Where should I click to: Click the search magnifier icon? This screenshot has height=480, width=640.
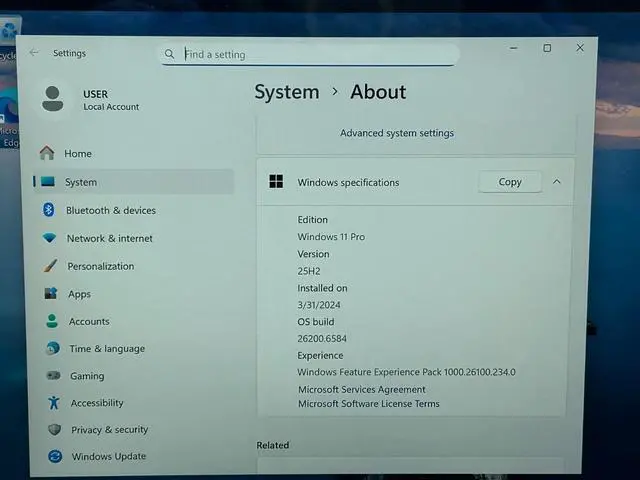pos(169,54)
